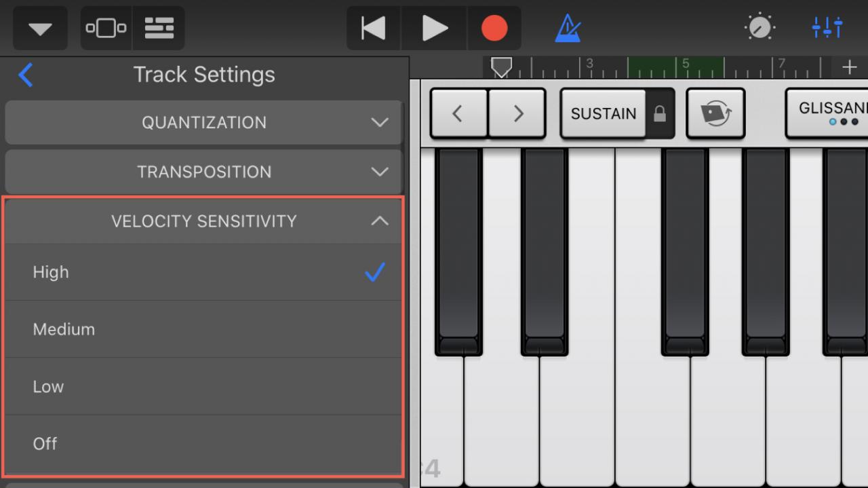The width and height of the screenshot is (868, 488).
Task: Select High velocity sensitivity
Action: [203, 272]
